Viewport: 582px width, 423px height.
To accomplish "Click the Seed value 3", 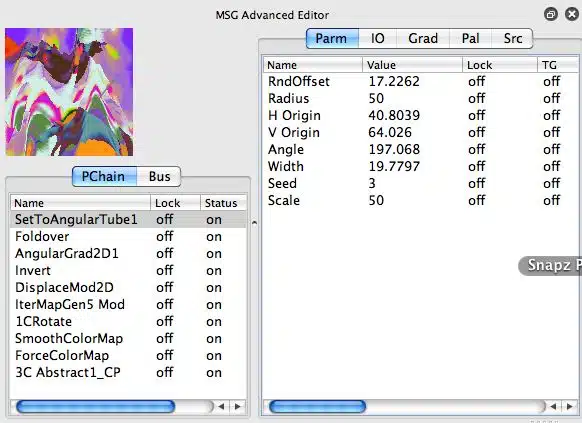I will point(372,183).
